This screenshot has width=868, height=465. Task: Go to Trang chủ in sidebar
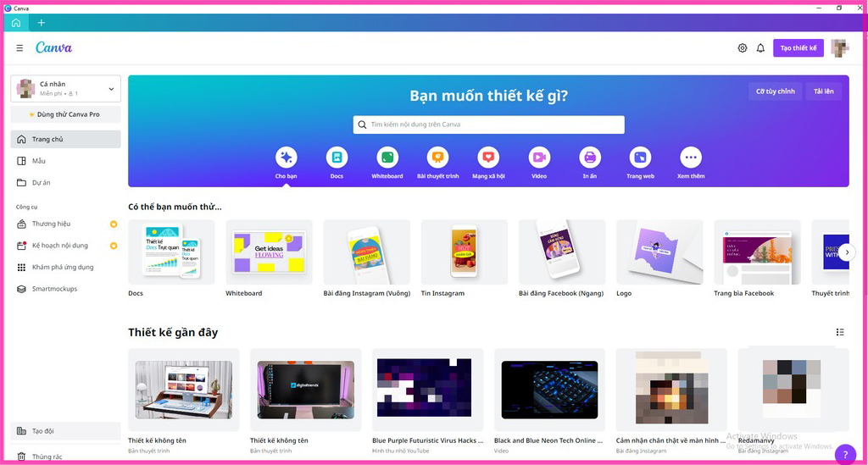coord(66,140)
